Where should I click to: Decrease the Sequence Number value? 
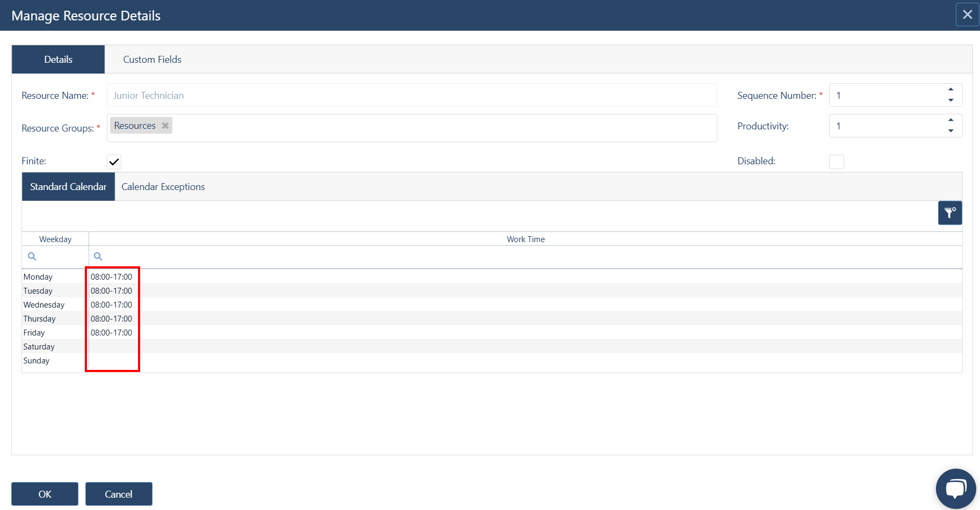951,100
